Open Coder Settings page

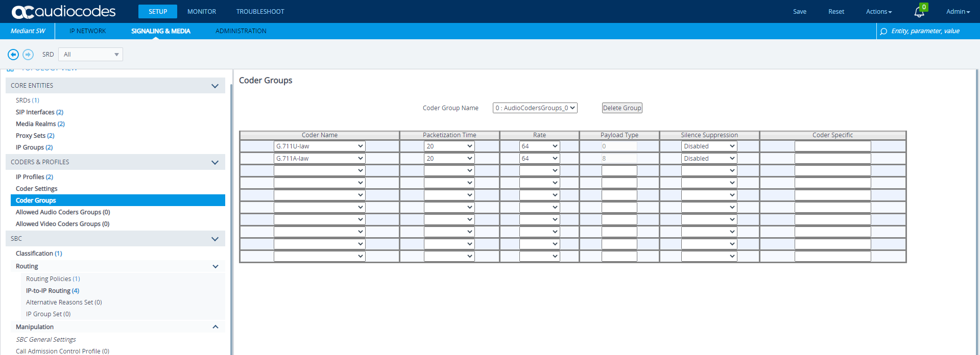tap(37, 189)
